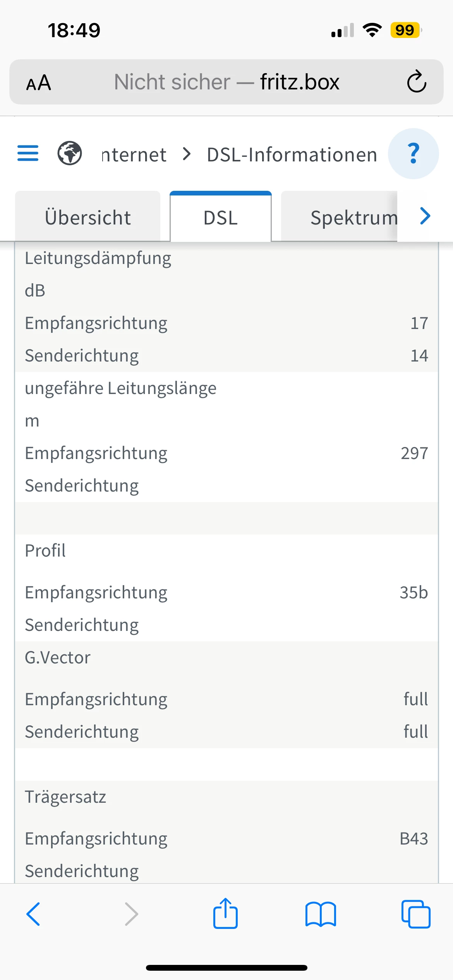453x980 pixels.
Task: Tap the Internet breadcrumb link
Action: click(134, 155)
